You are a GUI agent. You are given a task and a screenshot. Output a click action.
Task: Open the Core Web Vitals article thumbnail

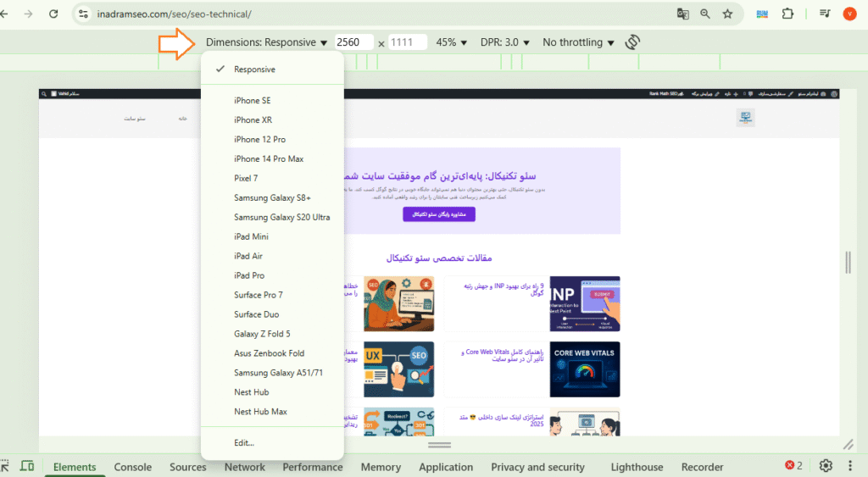tap(585, 369)
